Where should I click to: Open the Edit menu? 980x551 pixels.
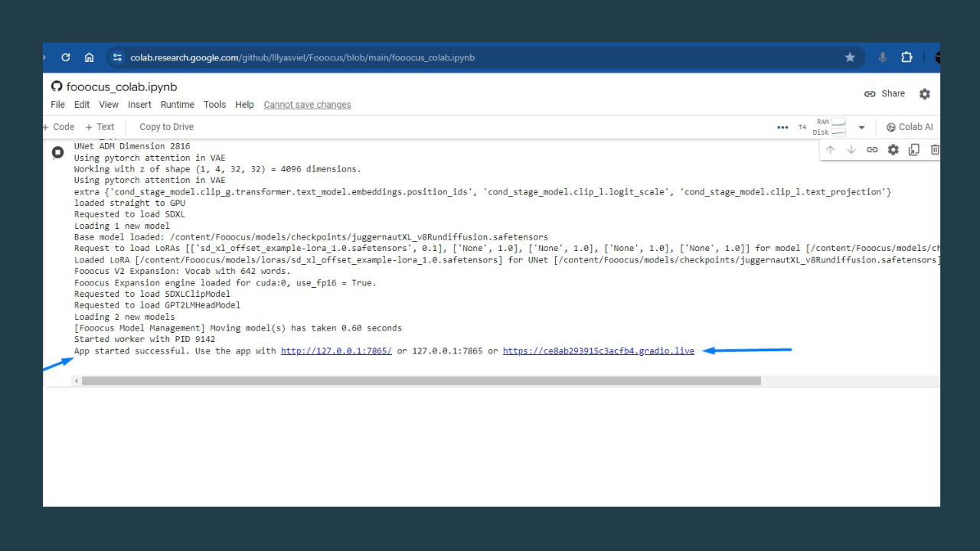tap(82, 105)
